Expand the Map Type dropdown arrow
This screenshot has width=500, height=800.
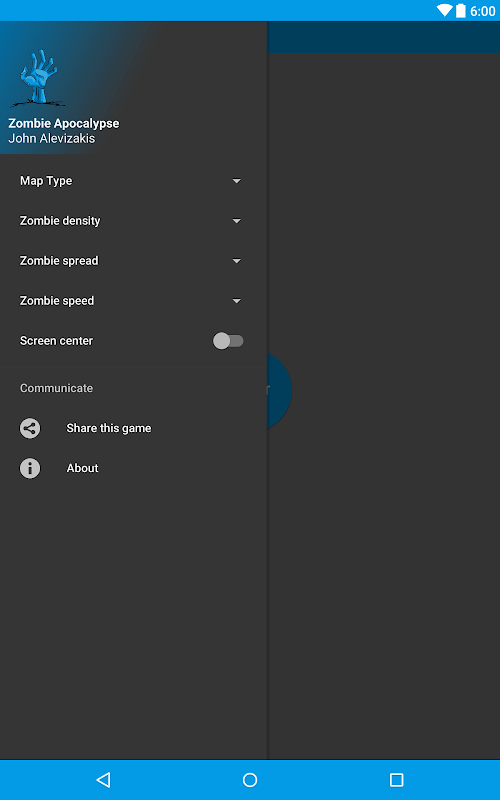pos(237,181)
